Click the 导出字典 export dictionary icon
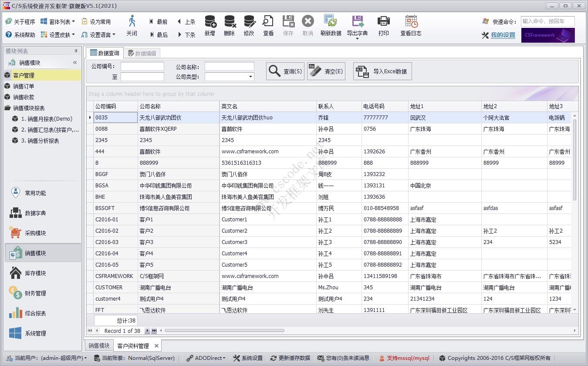 (x=356, y=26)
